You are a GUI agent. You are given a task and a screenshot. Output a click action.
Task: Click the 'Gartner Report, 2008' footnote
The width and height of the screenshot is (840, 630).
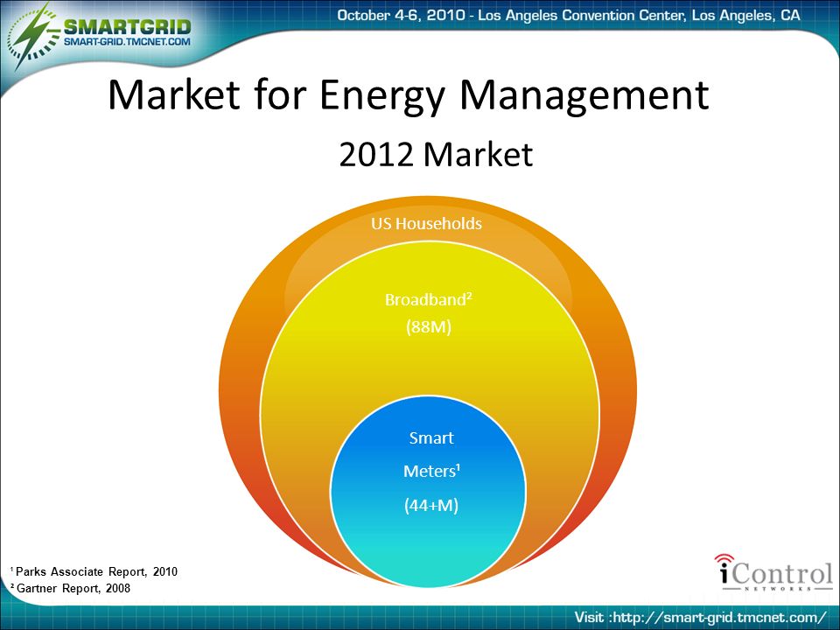pyautogui.click(x=71, y=588)
